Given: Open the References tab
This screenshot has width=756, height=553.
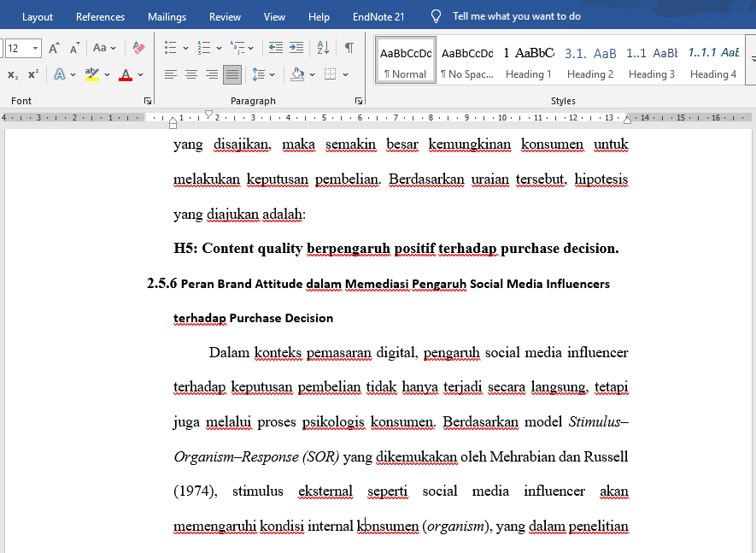Looking at the screenshot, I should [x=100, y=17].
